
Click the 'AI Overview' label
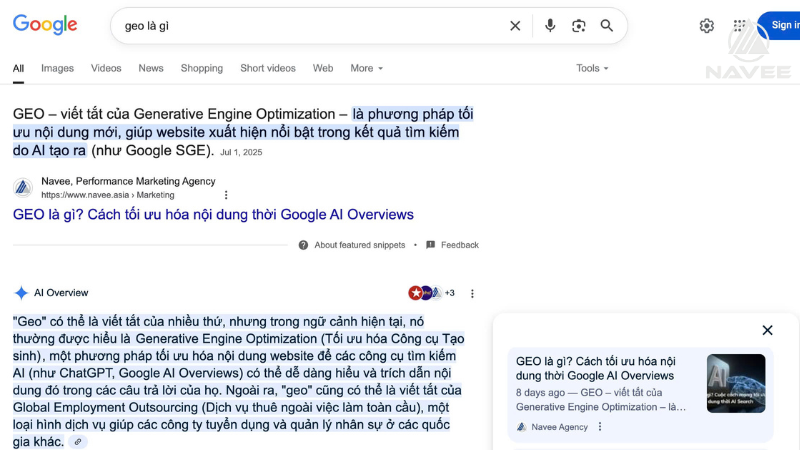[61, 293]
